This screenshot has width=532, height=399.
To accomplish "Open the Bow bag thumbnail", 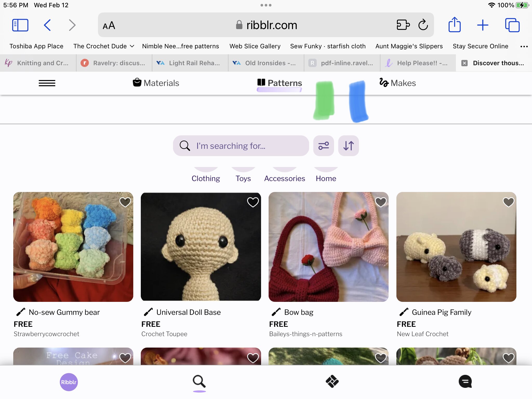I will tap(329, 247).
